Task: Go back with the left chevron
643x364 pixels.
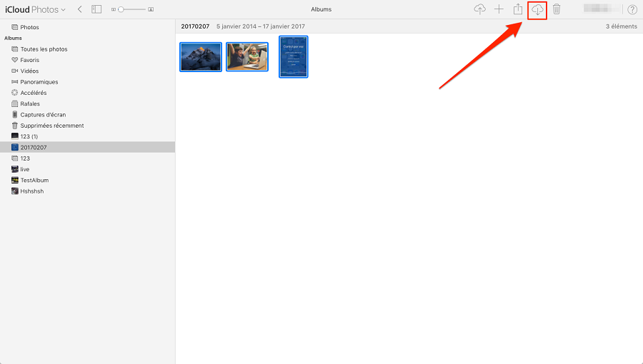Action: pos(79,9)
